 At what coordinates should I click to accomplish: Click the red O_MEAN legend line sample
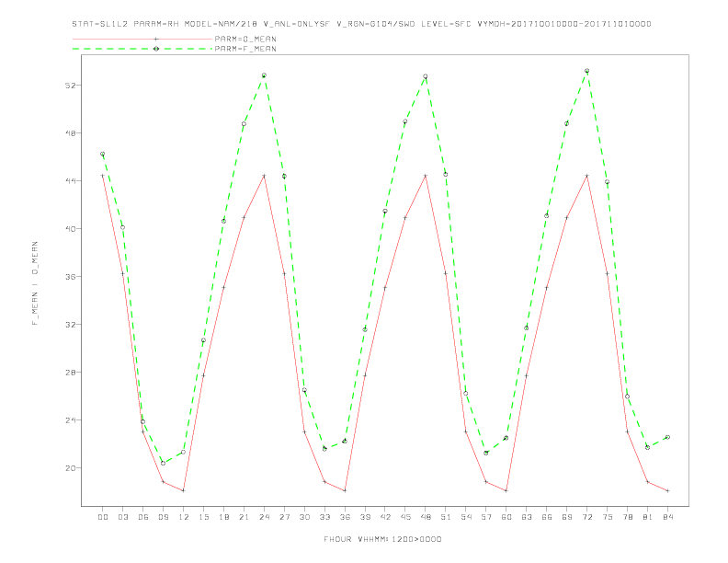[x=142, y=39]
